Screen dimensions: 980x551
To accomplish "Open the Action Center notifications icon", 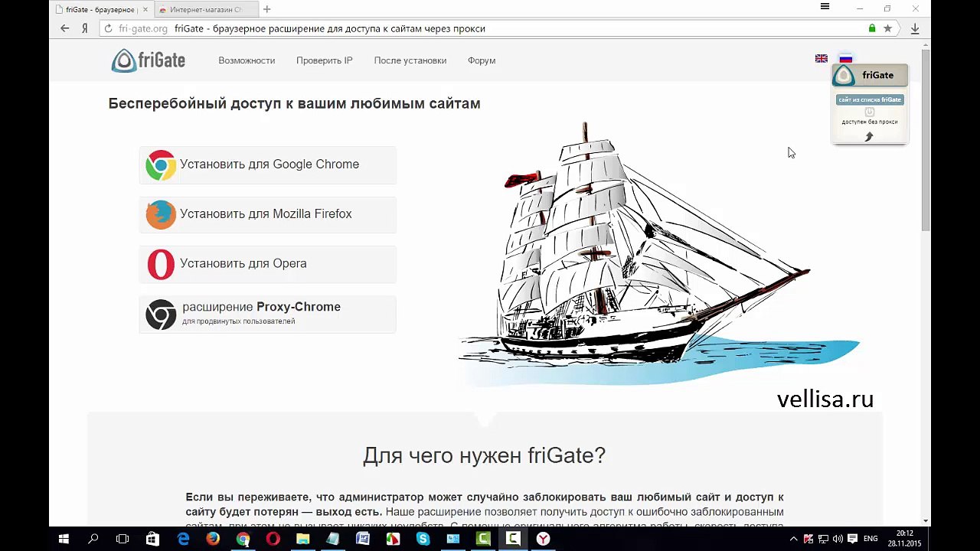I will [x=852, y=539].
